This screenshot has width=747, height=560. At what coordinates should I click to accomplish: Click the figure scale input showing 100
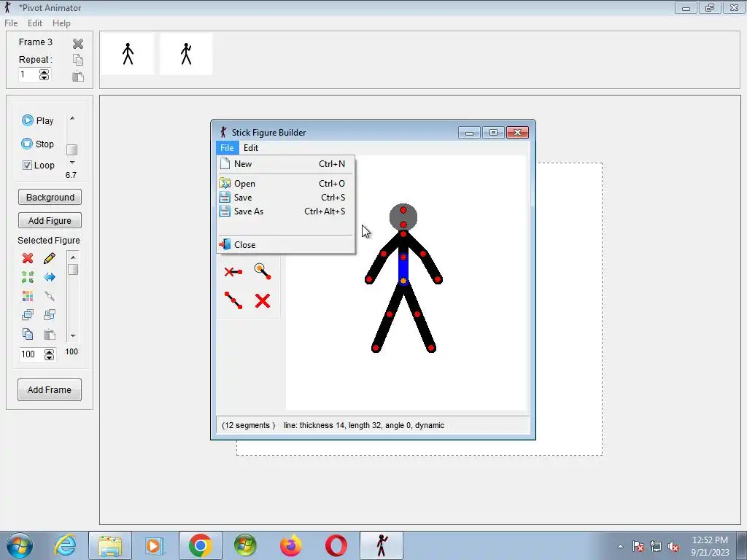click(31, 354)
